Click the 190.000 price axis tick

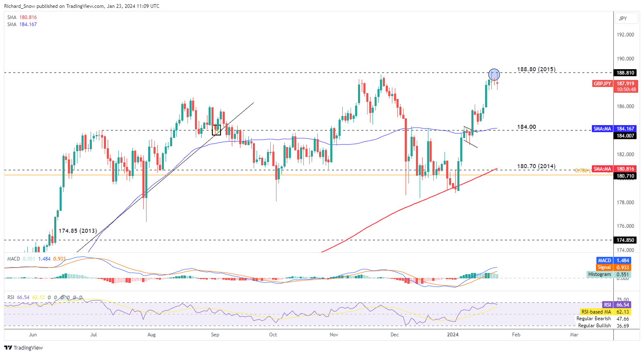(625, 59)
